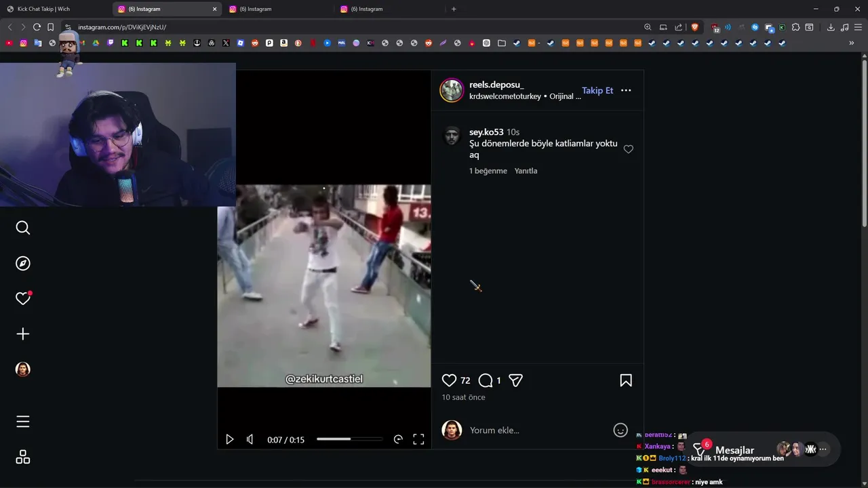Open your profile avatar in the sidebar
The height and width of the screenshot is (488, 868).
[x=23, y=369]
